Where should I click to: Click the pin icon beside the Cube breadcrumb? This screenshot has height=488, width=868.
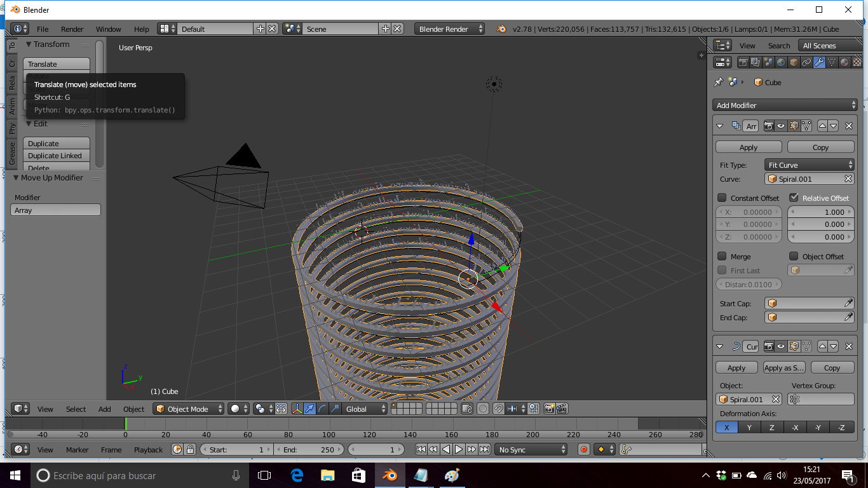click(x=719, y=82)
